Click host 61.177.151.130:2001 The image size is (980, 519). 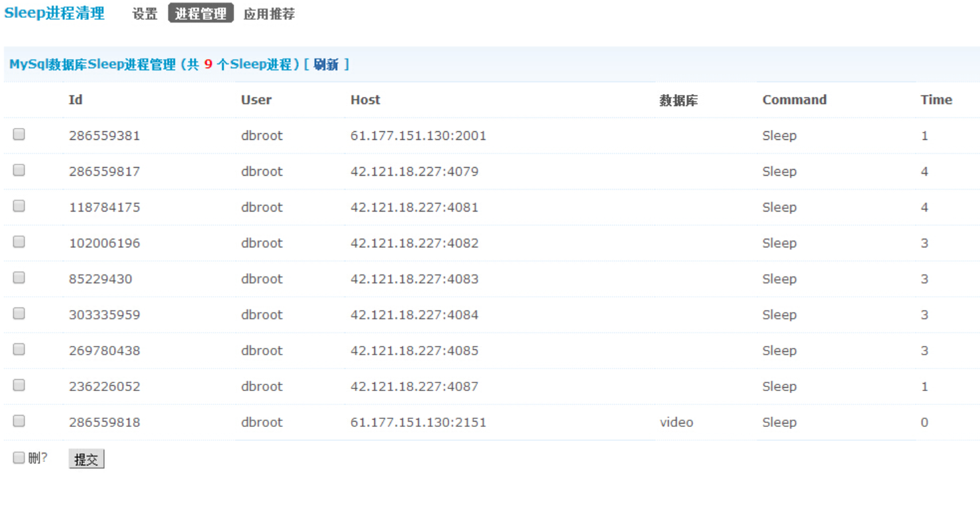pos(418,136)
